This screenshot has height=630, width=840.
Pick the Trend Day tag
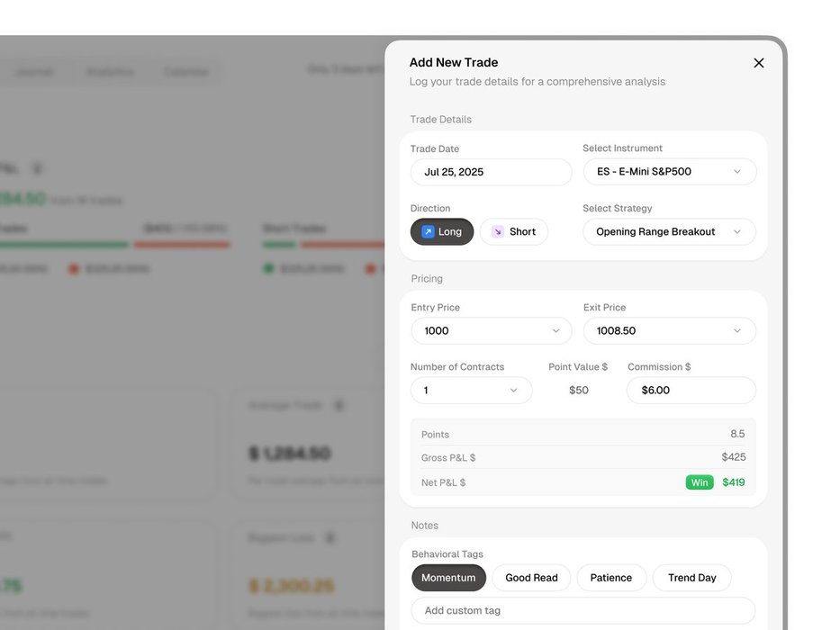[692, 578]
